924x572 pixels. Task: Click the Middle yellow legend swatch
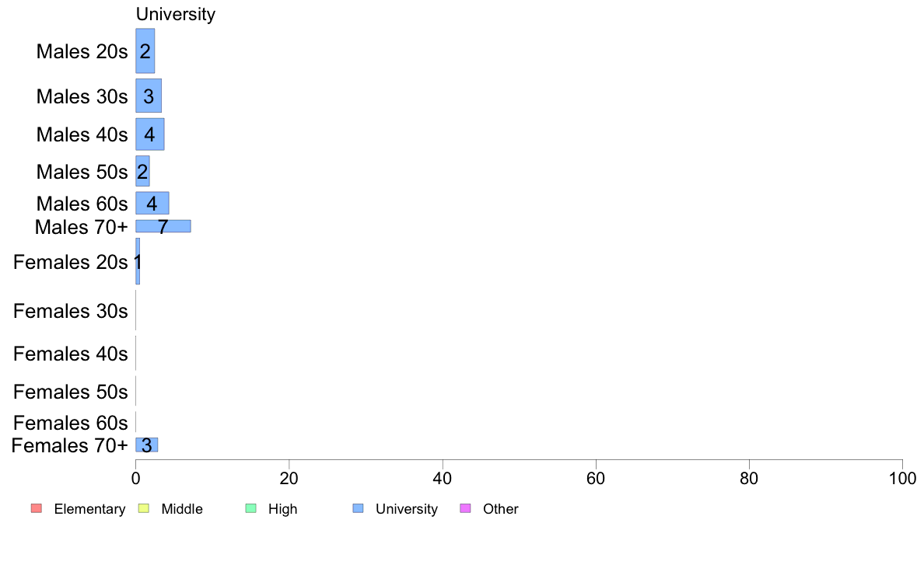coord(143,508)
